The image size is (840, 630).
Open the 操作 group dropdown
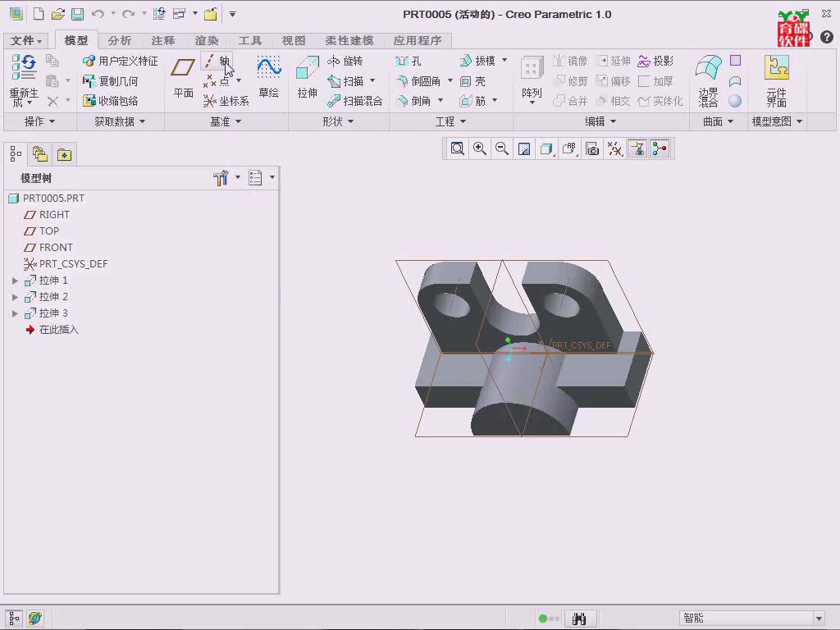click(x=39, y=121)
